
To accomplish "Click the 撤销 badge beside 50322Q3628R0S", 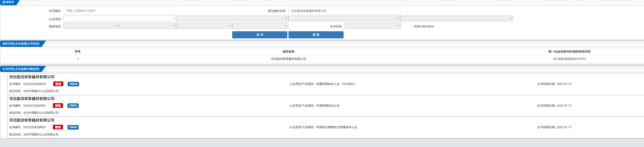I will point(58,84).
